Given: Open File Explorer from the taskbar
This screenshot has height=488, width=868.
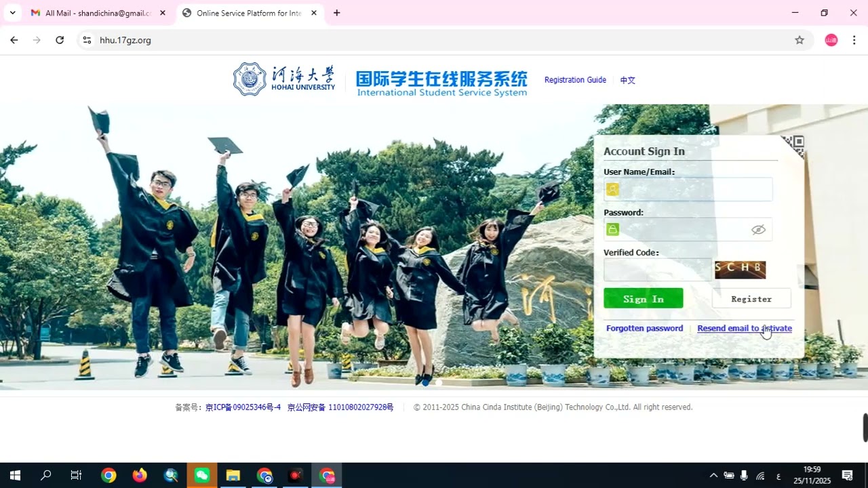Looking at the screenshot, I should [233, 475].
